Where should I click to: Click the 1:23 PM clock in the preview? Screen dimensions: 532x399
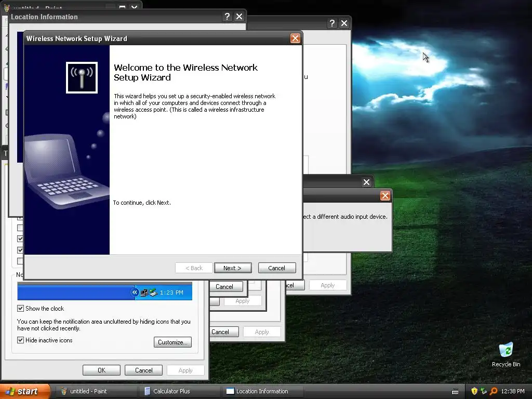click(x=171, y=292)
